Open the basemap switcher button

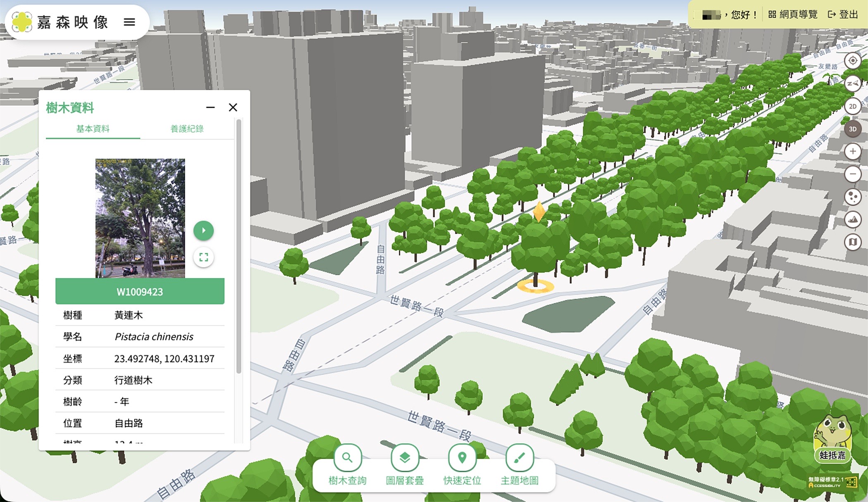[x=852, y=242]
